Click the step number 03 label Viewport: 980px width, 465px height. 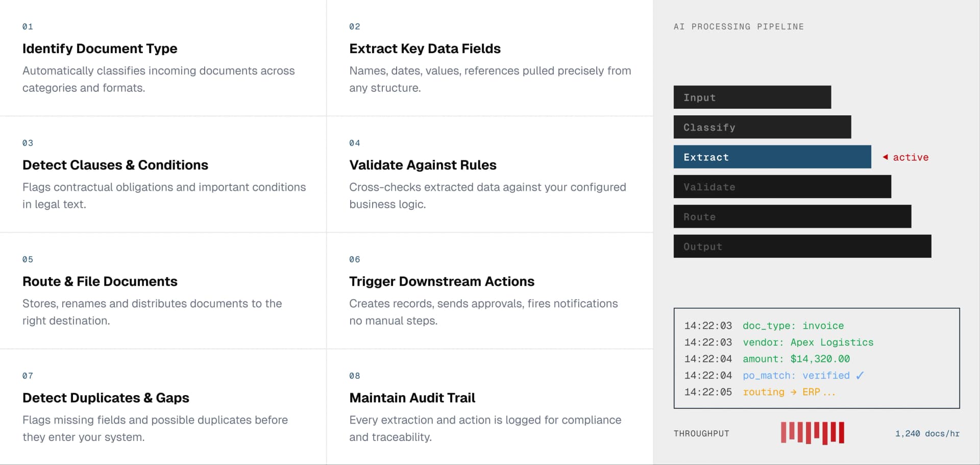[28, 143]
